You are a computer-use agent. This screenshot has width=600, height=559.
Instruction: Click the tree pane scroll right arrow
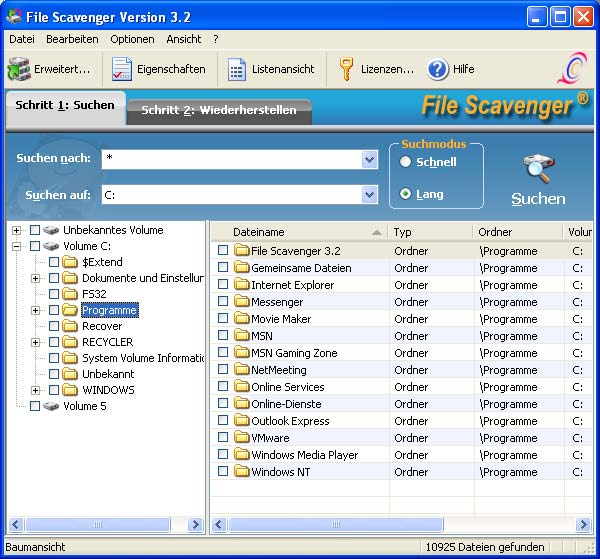(196, 524)
